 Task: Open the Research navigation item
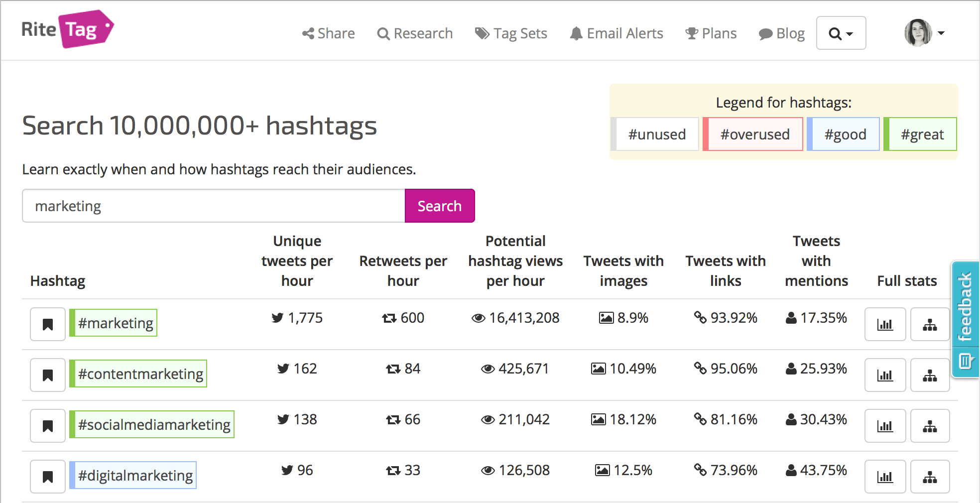[x=415, y=33]
